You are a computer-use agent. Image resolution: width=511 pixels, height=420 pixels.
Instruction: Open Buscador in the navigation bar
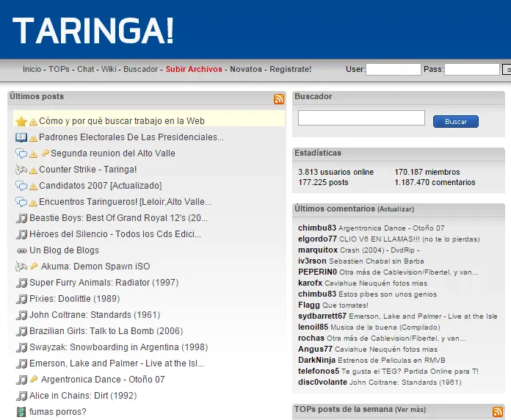pos(140,69)
